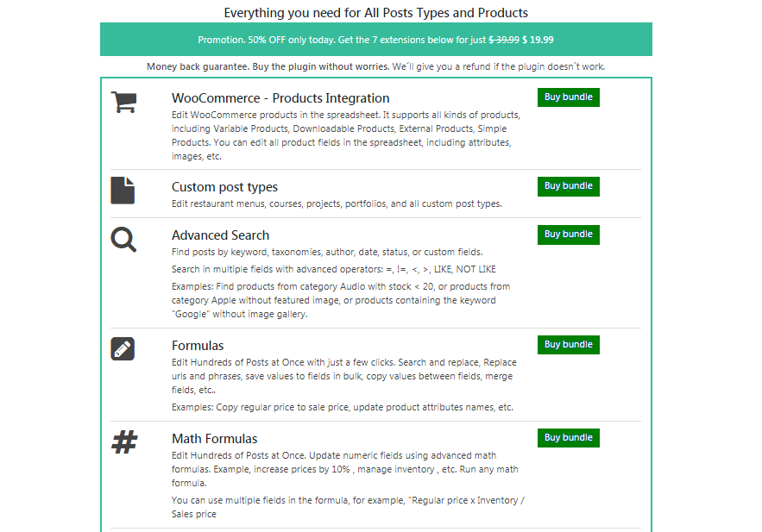Buy bundle next to Advanced Search
The width and height of the screenshot is (762, 532).
[x=569, y=234]
